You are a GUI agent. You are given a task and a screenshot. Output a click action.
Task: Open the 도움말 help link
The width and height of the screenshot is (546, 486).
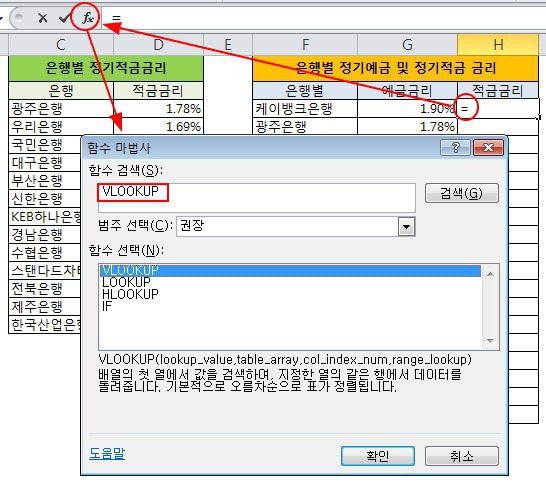click(x=107, y=454)
